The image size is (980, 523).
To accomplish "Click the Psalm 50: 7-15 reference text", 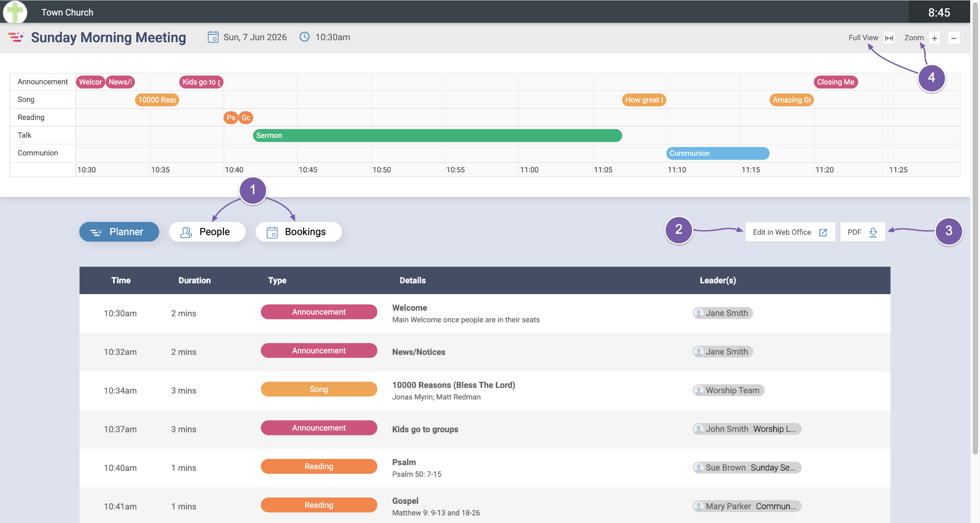I will 417,474.
